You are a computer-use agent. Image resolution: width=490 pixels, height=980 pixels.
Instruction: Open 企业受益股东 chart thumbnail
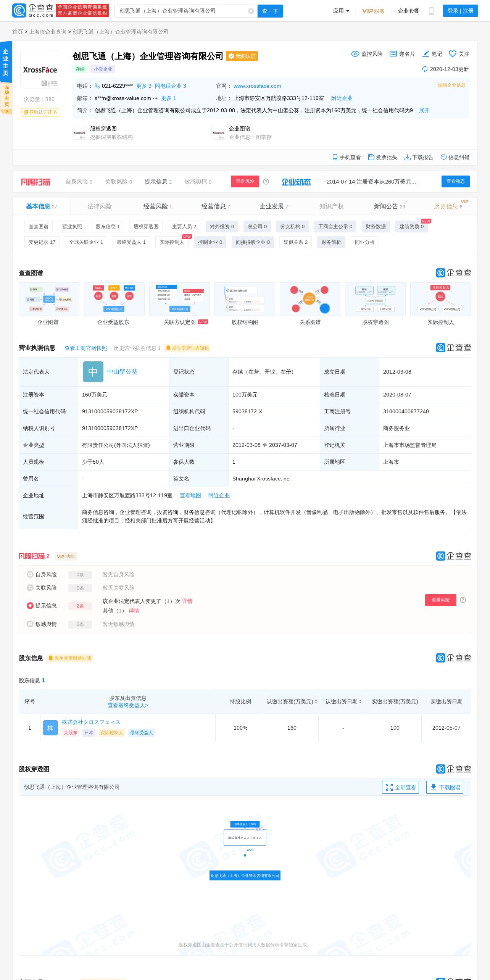(x=114, y=299)
